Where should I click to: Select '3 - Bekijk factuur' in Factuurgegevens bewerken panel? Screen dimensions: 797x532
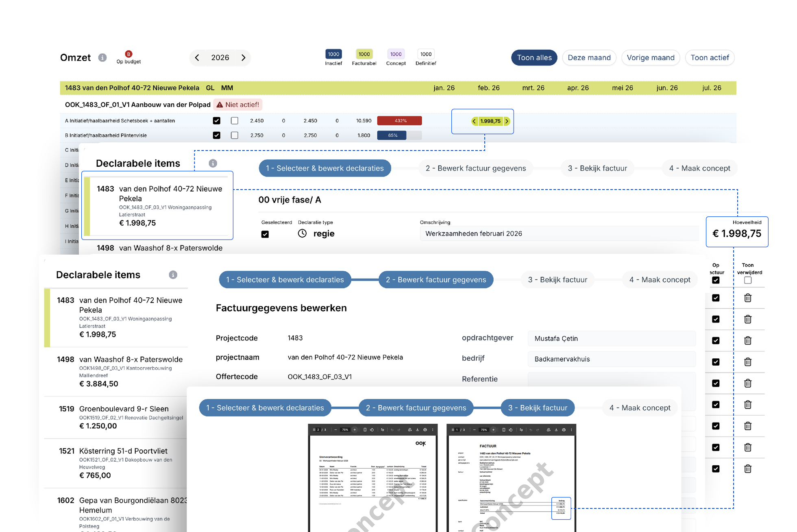pos(557,280)
